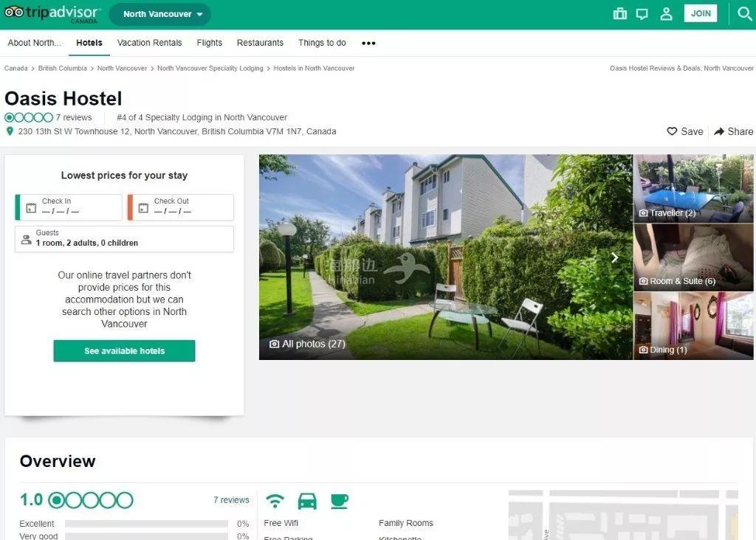The height and width of the screenshot is (540, 756).
Task: Click the green map pin address icon
Action: point(9,131)
